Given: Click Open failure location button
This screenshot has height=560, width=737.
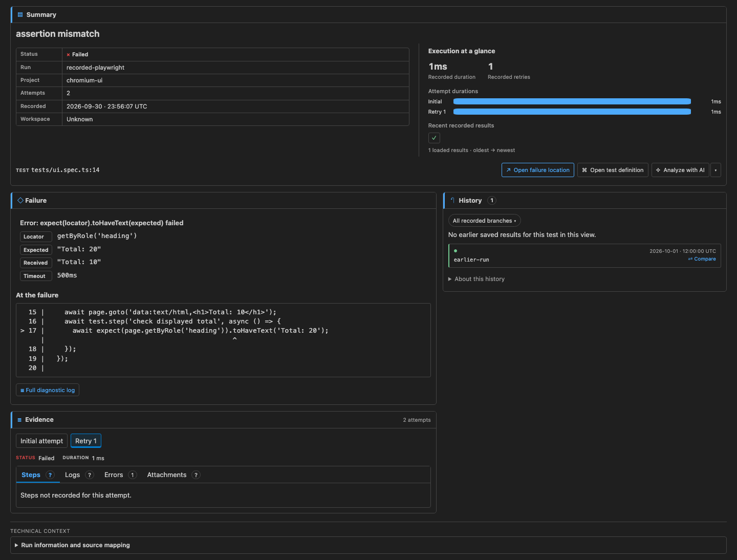Looking at the screenshot, I should (538, 170).
